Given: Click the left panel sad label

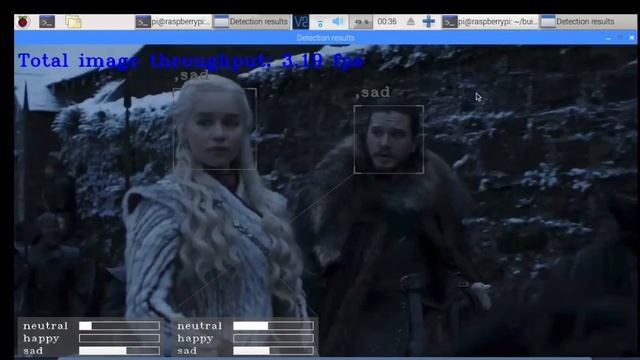Looking at the screenshot, I should [33, 351].
